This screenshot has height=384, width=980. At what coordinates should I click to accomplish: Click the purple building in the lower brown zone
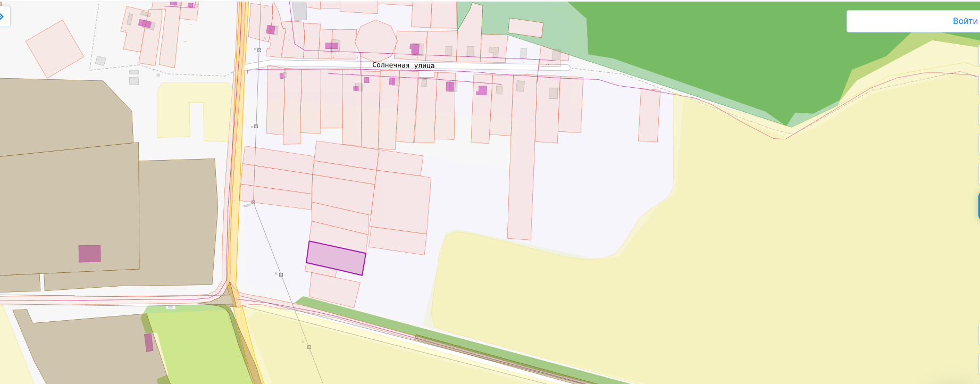(x=149, y=343)
